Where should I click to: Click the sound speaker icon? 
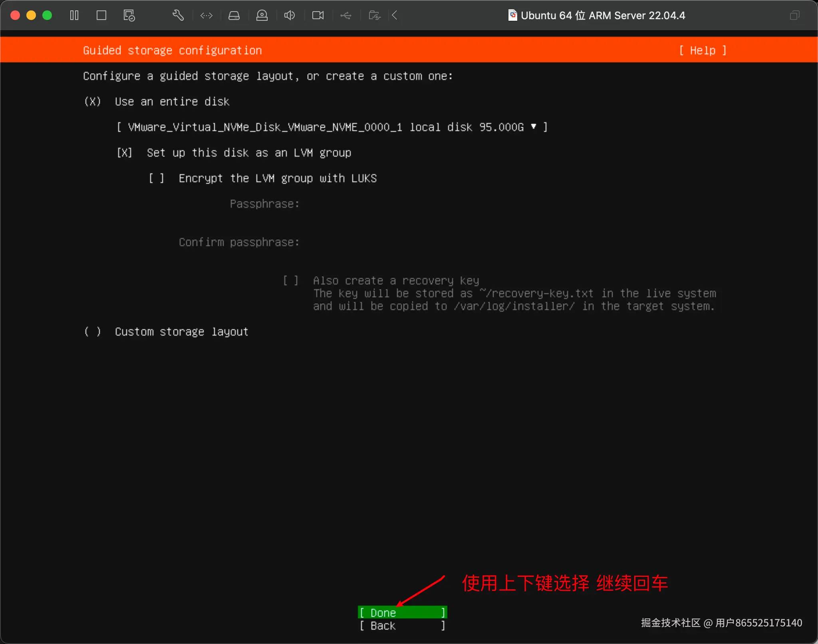290,15
